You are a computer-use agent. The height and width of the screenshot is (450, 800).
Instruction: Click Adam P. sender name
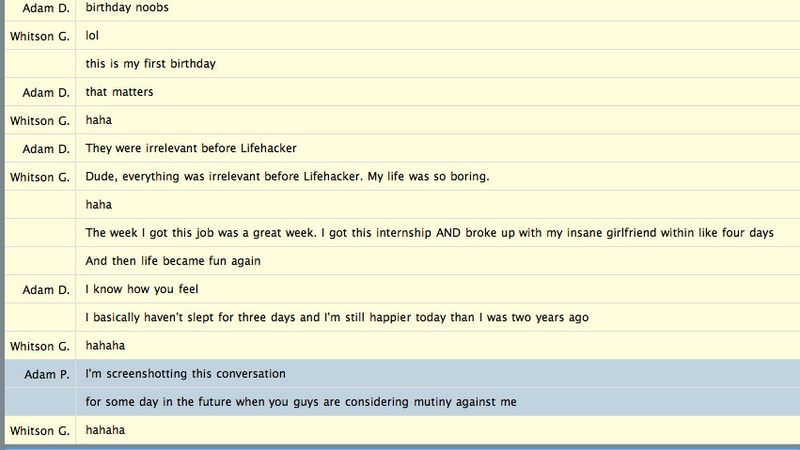[x=47, y=374]
